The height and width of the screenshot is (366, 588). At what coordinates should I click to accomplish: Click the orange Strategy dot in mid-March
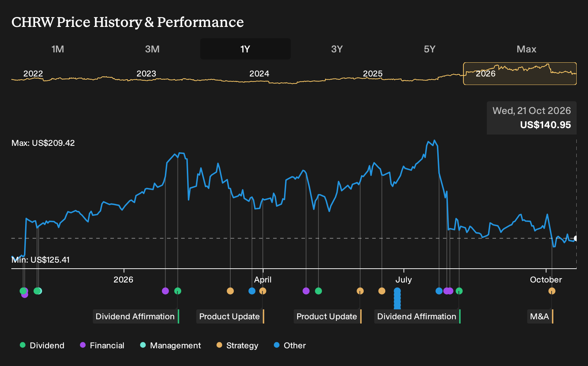230,291
